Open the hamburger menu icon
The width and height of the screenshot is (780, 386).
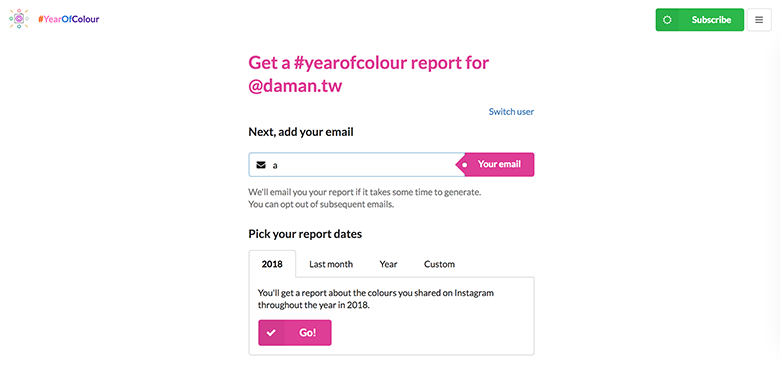click(x=759, y=20)
